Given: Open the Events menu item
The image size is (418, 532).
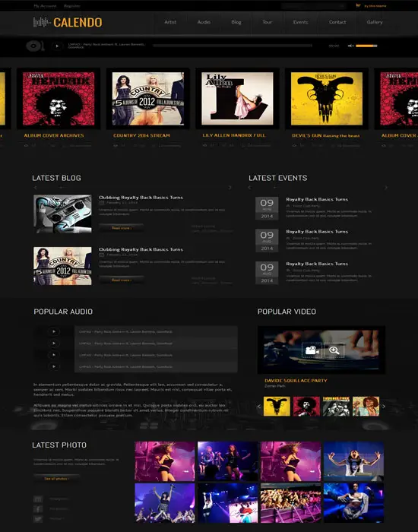Looking at the screenshot, I should tap(301, 22).
